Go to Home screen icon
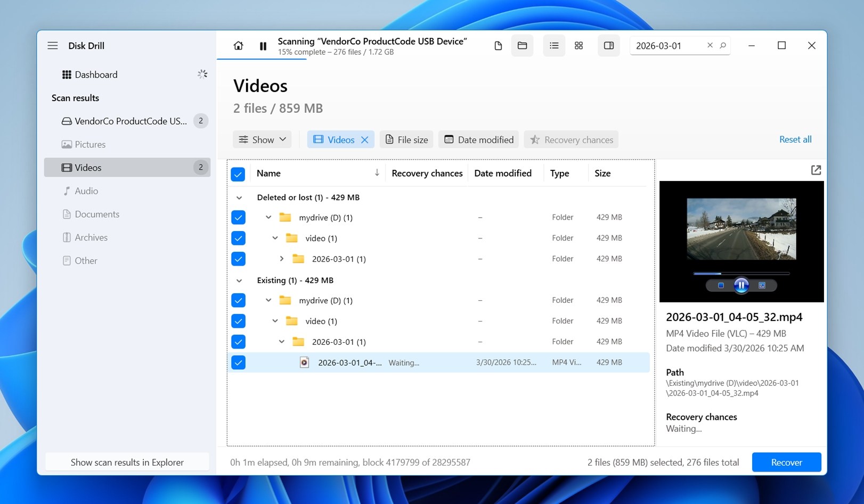Viewport: 864px width, 504px height. click(238, 46)
